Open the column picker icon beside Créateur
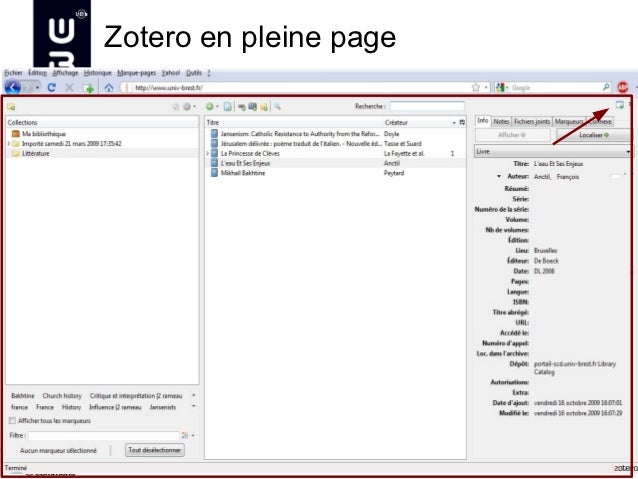 462,122
